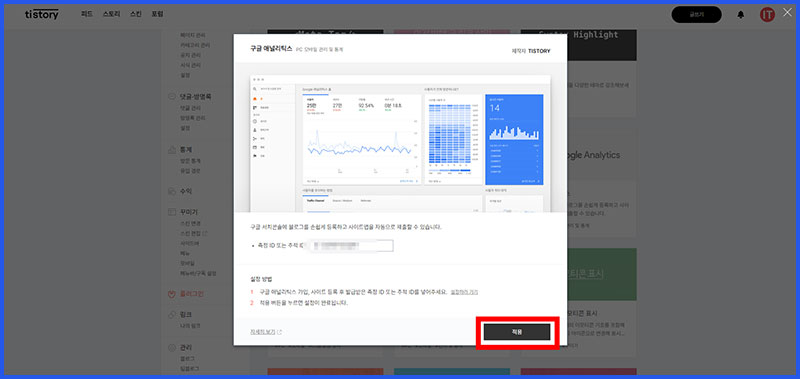
Task: Open the 스토리 menu
Action: click(111, 14)
